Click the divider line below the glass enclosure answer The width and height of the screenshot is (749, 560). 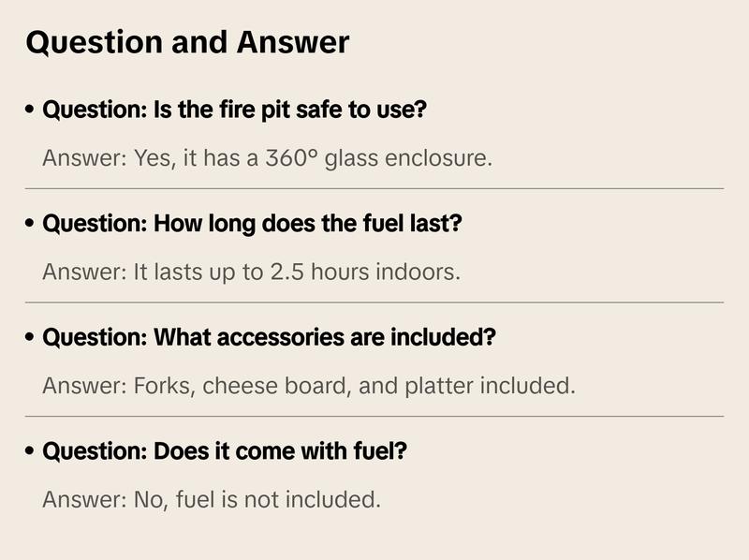pyautogui.click(x=374, y=188)
